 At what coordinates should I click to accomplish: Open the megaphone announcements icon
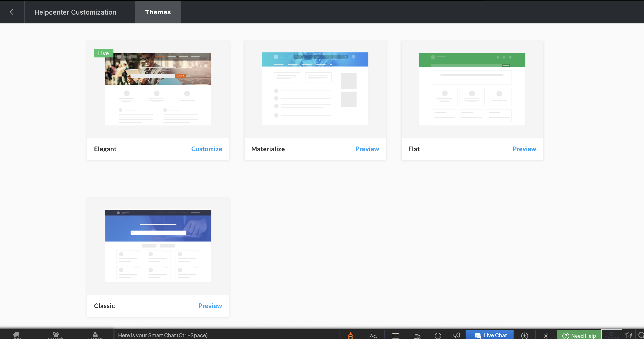[x=456, y=335]
